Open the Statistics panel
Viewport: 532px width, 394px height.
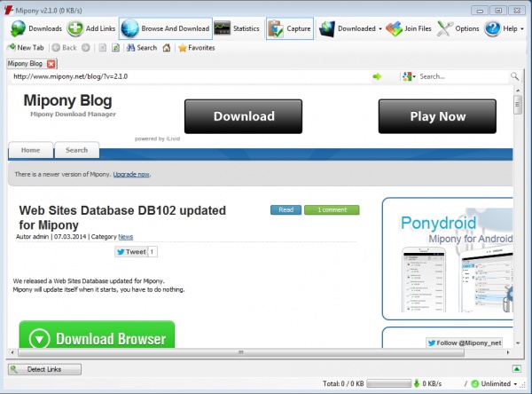click(237, 28)
